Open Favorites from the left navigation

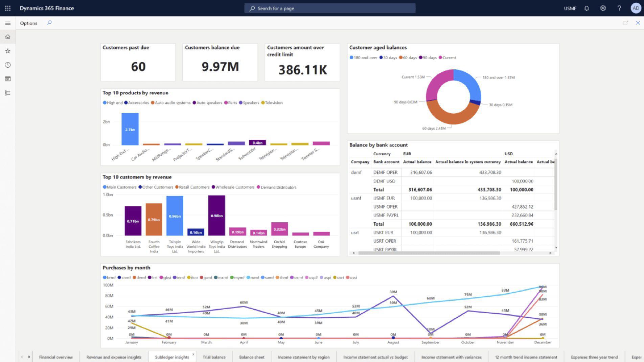(8, 51)
